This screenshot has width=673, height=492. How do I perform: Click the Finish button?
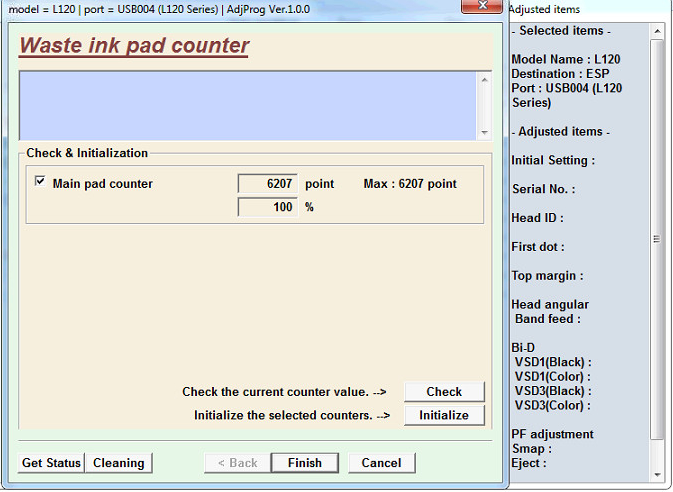(305, 463)
